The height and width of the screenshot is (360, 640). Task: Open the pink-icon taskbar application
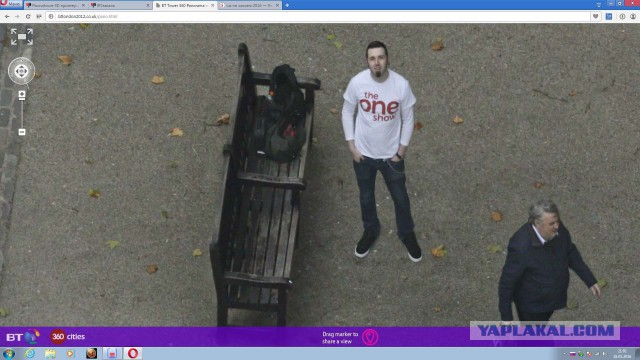coord(112,353)
